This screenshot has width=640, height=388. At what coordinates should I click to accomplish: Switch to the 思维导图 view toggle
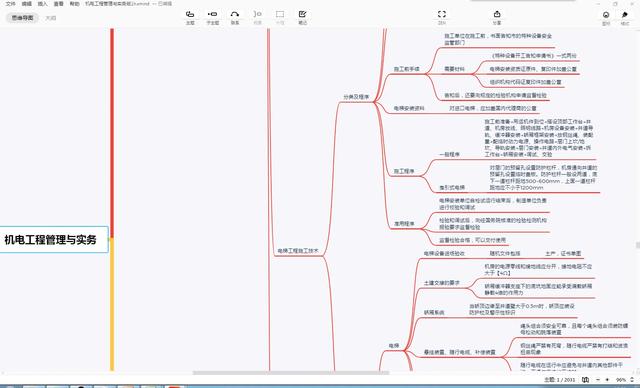pos(22,18)
